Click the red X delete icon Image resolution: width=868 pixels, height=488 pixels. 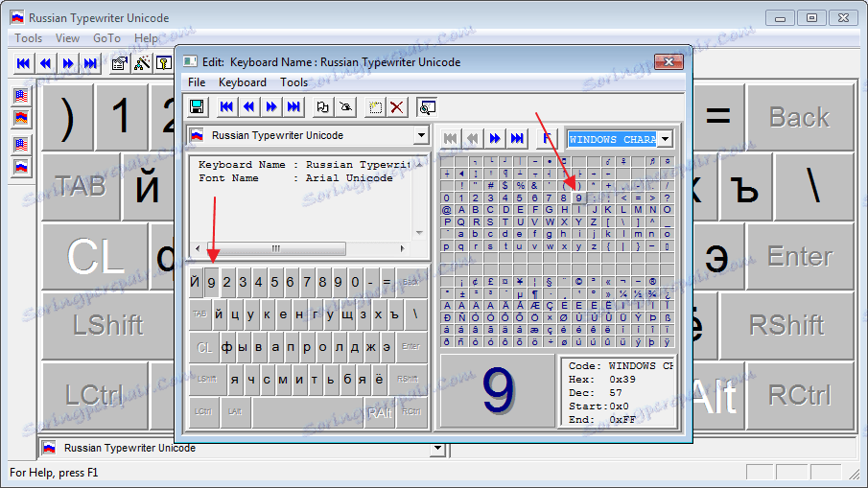pyautogui.click(x=397, y=106)
